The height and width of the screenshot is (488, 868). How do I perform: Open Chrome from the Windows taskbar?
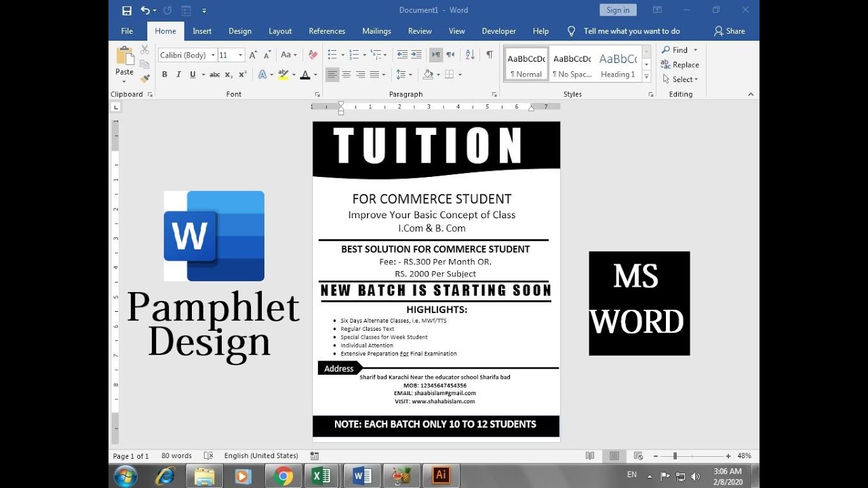[x=282, y=476]
